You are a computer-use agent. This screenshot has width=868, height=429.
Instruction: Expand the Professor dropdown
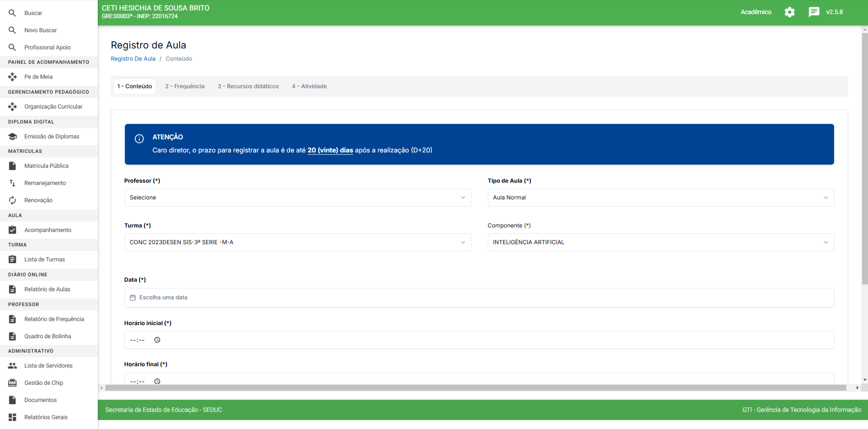point(297,198)
